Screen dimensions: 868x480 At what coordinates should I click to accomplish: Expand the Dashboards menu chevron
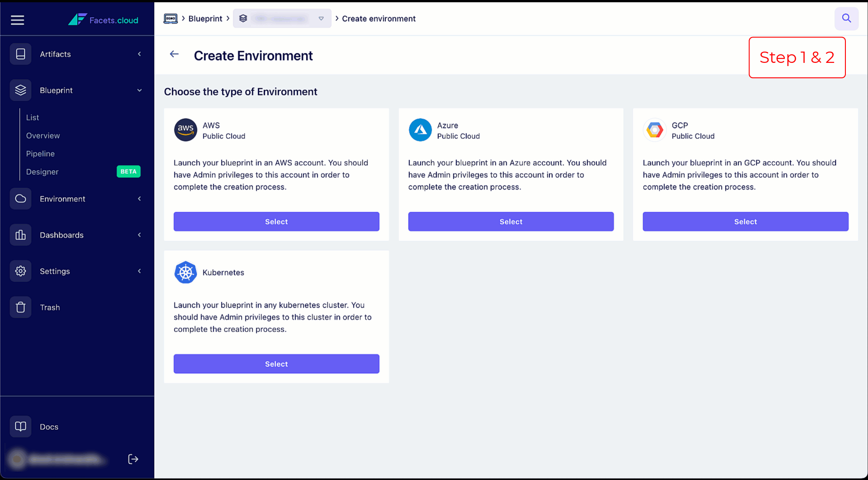click(x=139, y=235)
